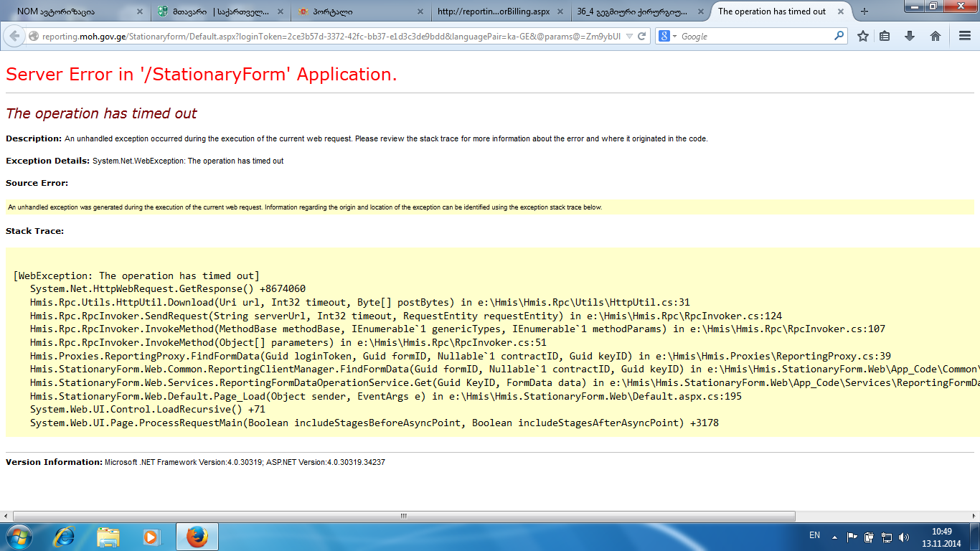This screenshot has height=551, width=980.
Task: Switch to the orBilling.aspx tab
Action: pos(495,11)
